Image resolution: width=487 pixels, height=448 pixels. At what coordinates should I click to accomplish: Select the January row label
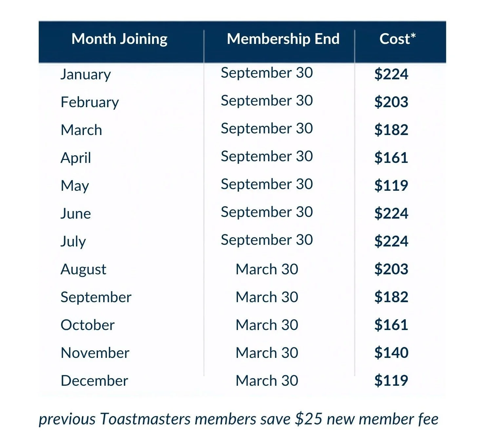(86, 75)
